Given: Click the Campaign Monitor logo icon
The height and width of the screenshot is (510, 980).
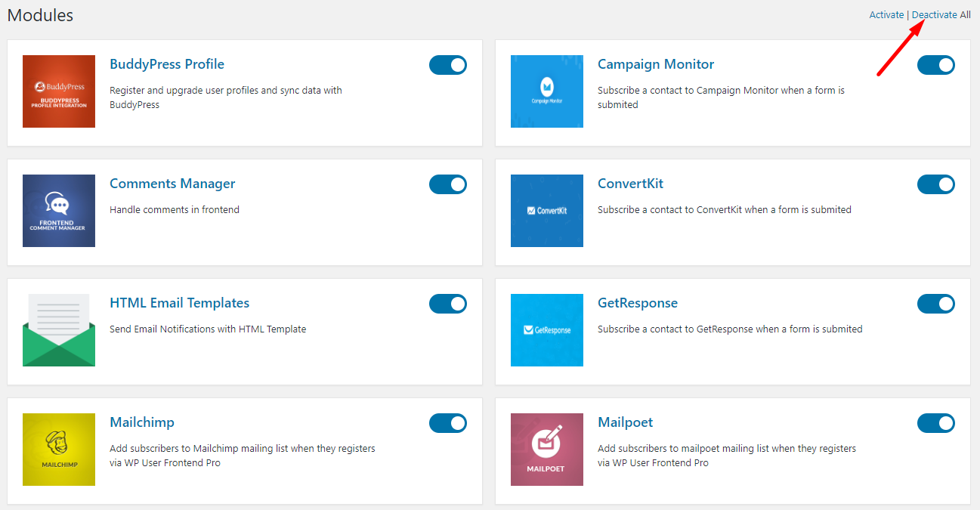Looking at the screenshot, I should point(547,91).
